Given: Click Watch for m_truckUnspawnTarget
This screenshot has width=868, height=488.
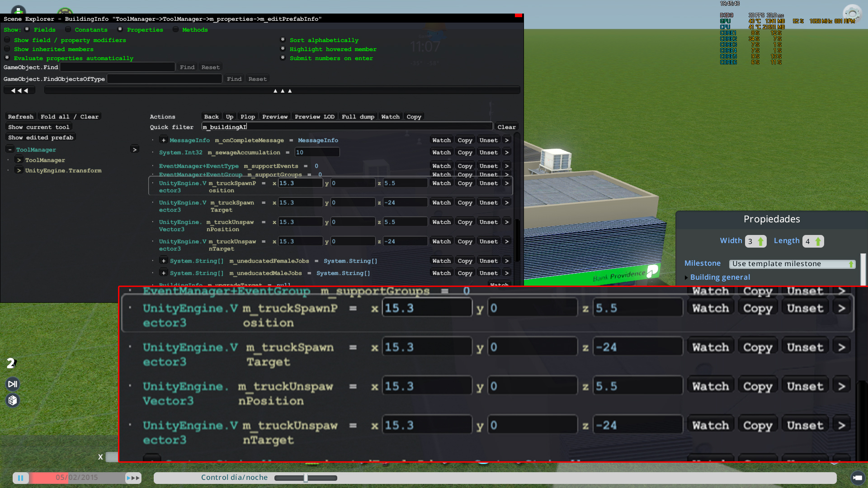Looking at the screenshot, I should click(x=441, y=241).
